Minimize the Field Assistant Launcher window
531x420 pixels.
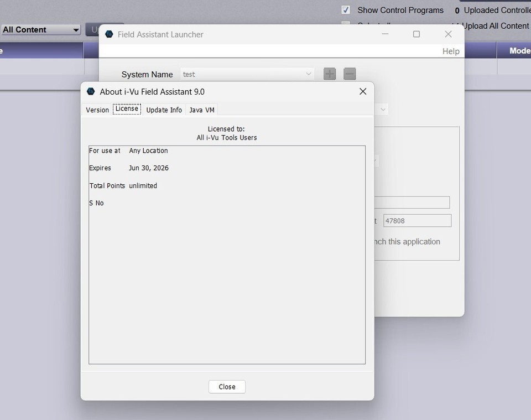coord(385,34)
